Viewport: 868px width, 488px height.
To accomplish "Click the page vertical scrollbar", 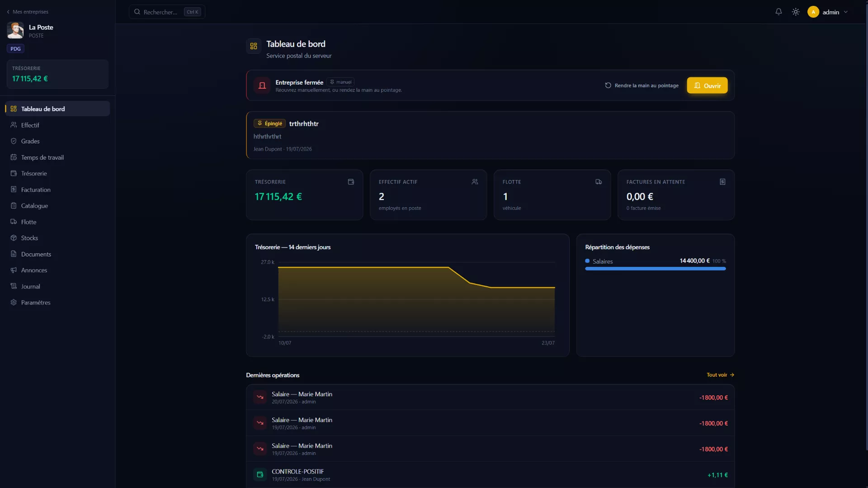I will tap(866, 226).
